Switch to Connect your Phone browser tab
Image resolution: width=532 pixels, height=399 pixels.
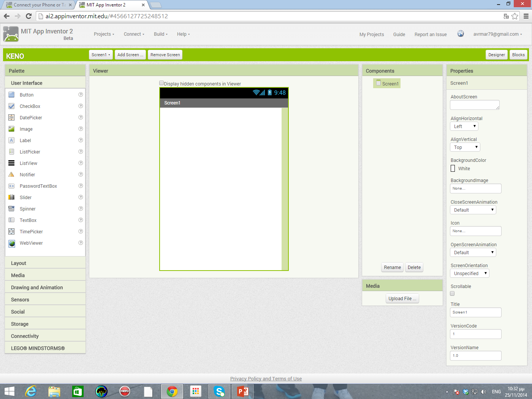[x=40, y=5]
